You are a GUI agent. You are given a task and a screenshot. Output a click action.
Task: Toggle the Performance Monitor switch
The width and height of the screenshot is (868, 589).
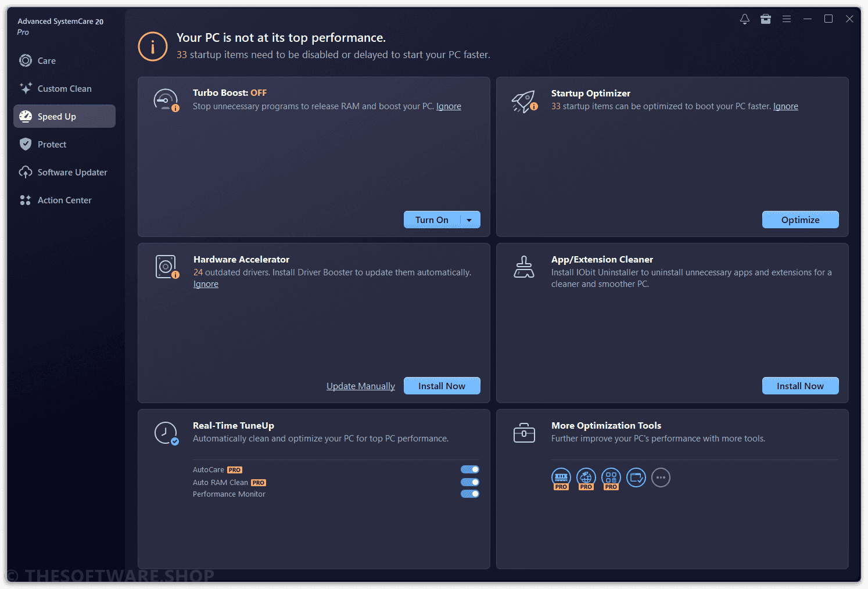point(470,494)
